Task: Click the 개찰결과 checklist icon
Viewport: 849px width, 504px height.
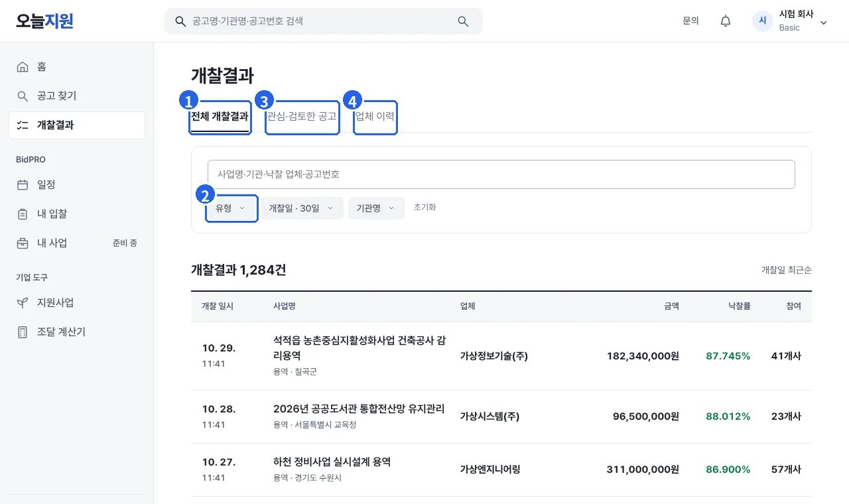Action: pos(23,125)
